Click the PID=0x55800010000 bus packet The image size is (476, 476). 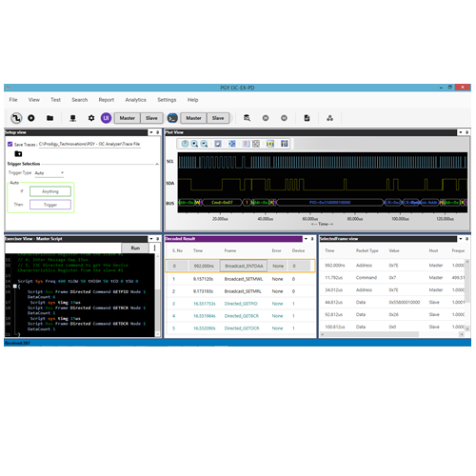(x=330, y=202)
